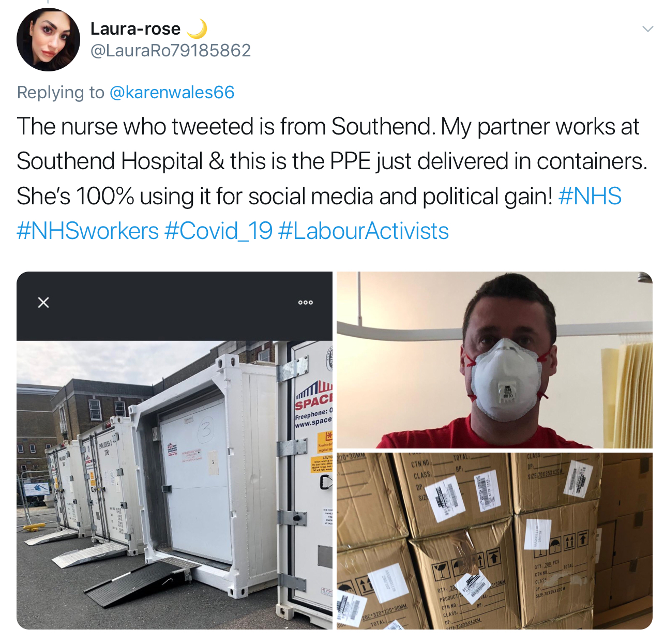Click the Laura-rose display name

135,28
